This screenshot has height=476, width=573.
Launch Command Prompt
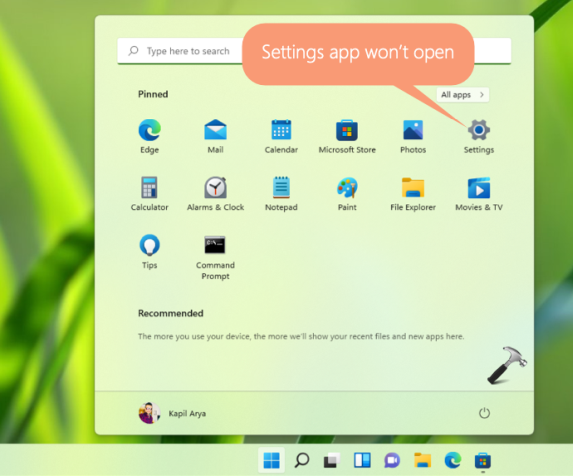tap(215, 257)
